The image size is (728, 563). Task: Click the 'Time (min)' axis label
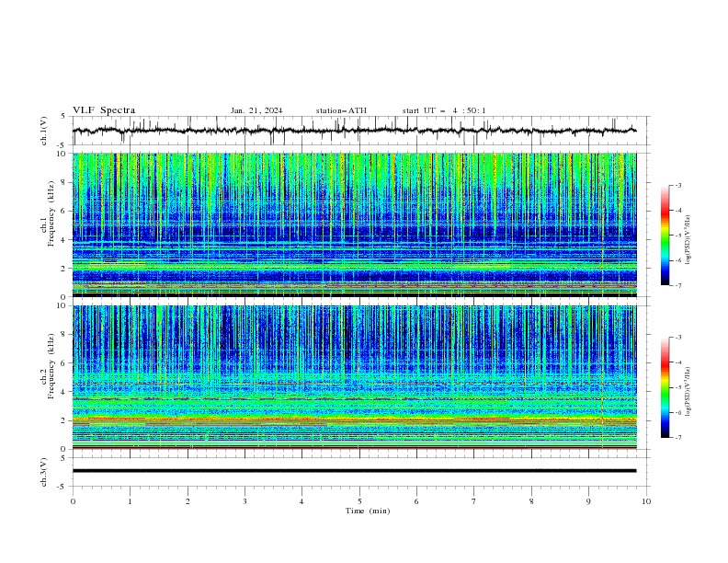[368, 511]
